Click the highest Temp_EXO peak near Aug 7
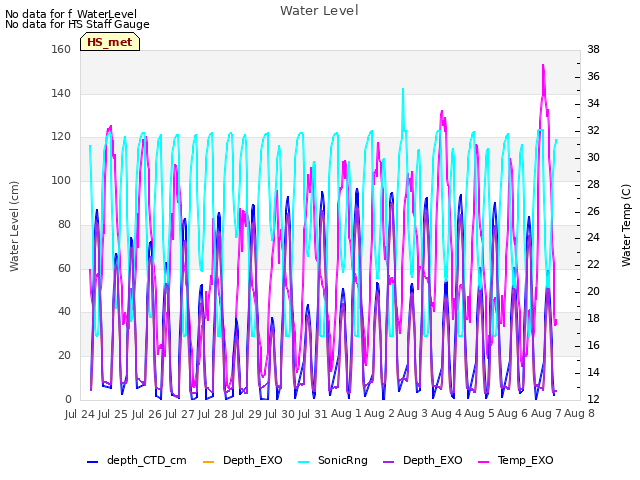Viewport: 640px width, 480px height. pos(543,65)
